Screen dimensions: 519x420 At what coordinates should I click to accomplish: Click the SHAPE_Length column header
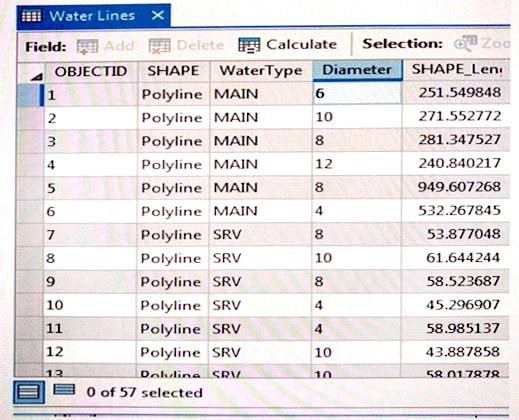click(456, 69)
